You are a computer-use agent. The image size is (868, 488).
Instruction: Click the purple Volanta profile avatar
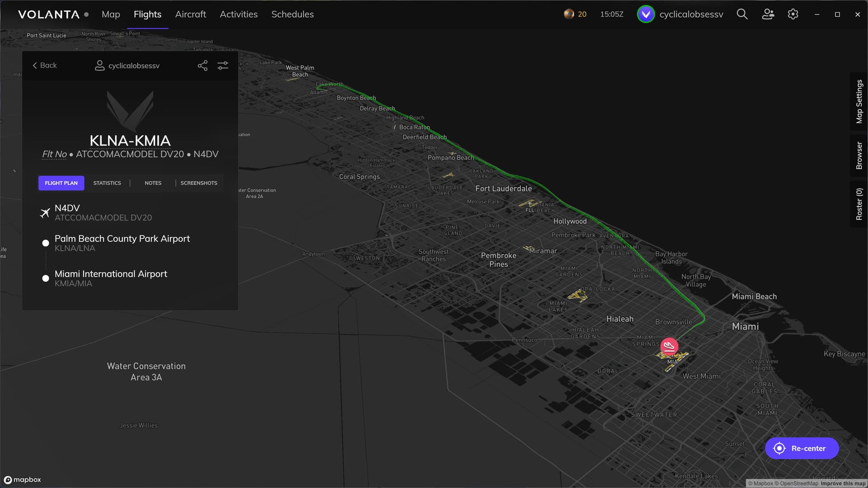pyautogui.click(x=646, y=14)
